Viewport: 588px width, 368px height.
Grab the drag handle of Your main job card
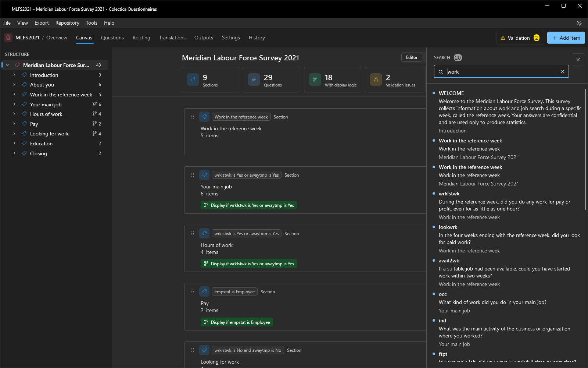pos(193,175)
